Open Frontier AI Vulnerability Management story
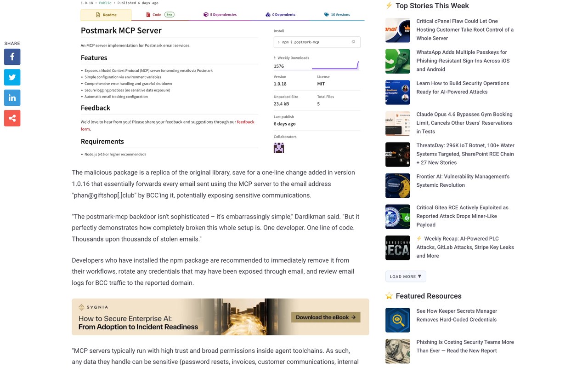This screenshot has width=588, height=368. (x=463, y=181)
